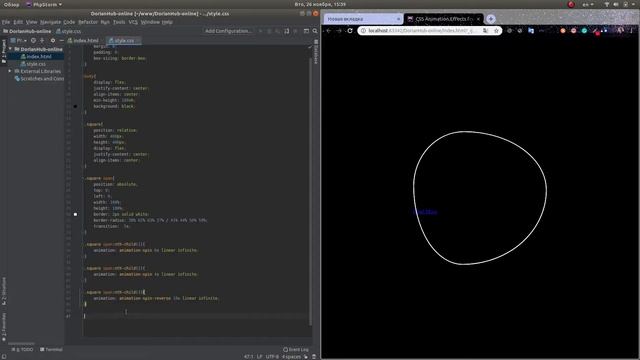Expand External Libraries node
Screen dimensions: 640x360
point(10,71)
